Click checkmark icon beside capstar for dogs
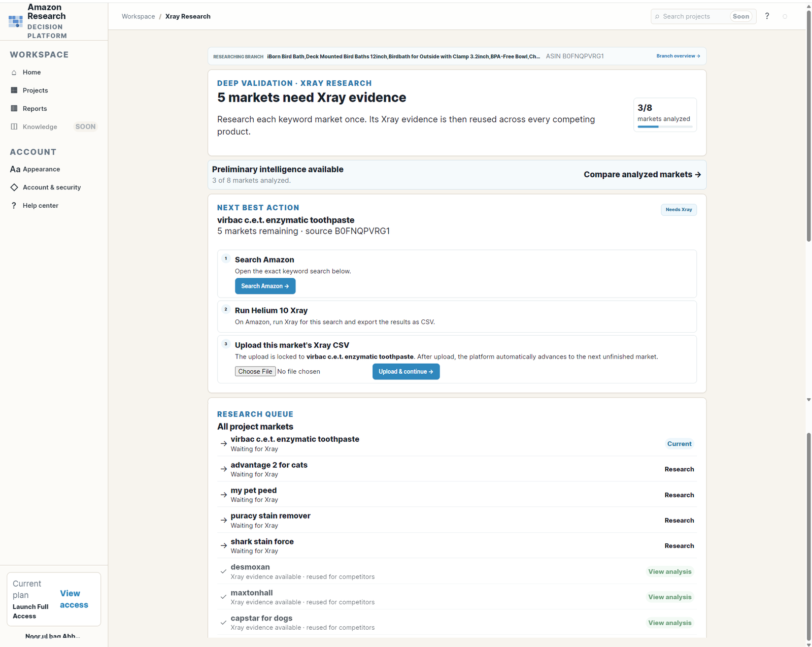The image size is (812, 647). click(223, 623)
